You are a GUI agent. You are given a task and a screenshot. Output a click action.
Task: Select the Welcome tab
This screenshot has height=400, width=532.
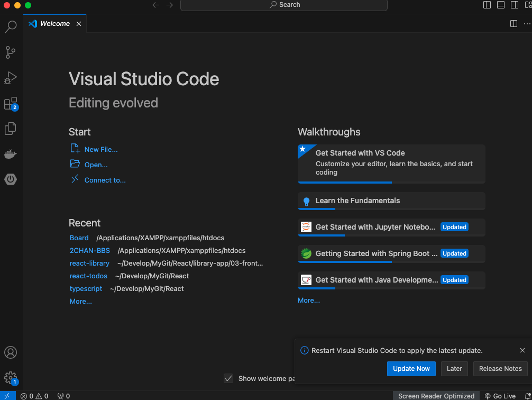click(x=55, y=23)
